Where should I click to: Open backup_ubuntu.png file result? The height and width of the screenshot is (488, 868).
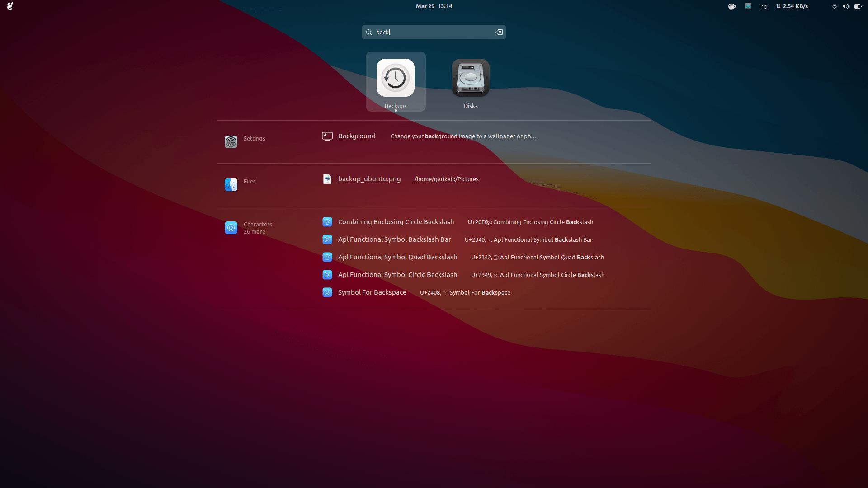[369, 179]
